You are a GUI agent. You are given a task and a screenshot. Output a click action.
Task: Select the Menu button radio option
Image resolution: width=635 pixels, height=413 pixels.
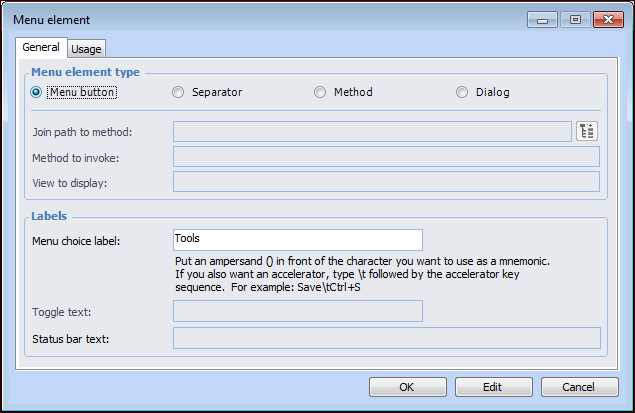click(37, 92)
